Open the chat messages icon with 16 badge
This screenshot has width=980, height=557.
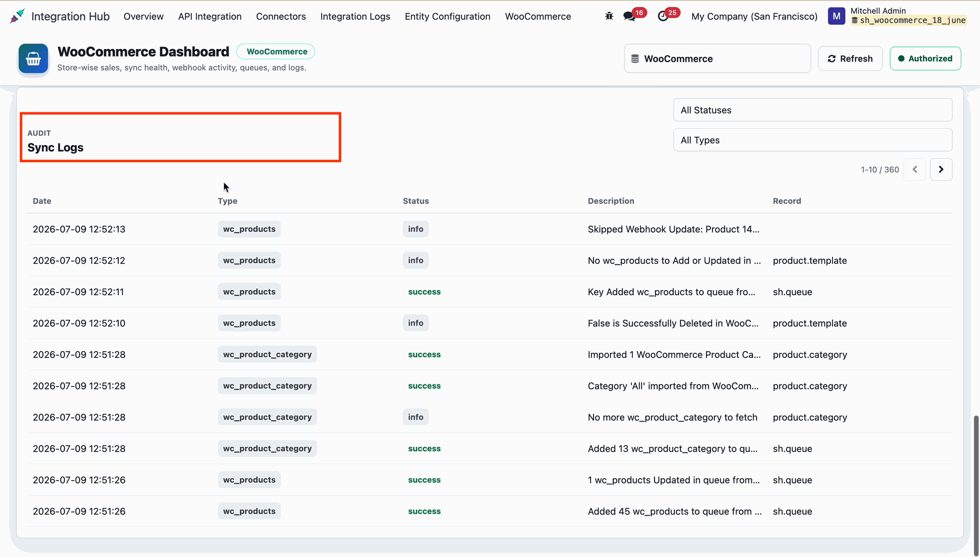pyautogui.click(x=629, y=16)
